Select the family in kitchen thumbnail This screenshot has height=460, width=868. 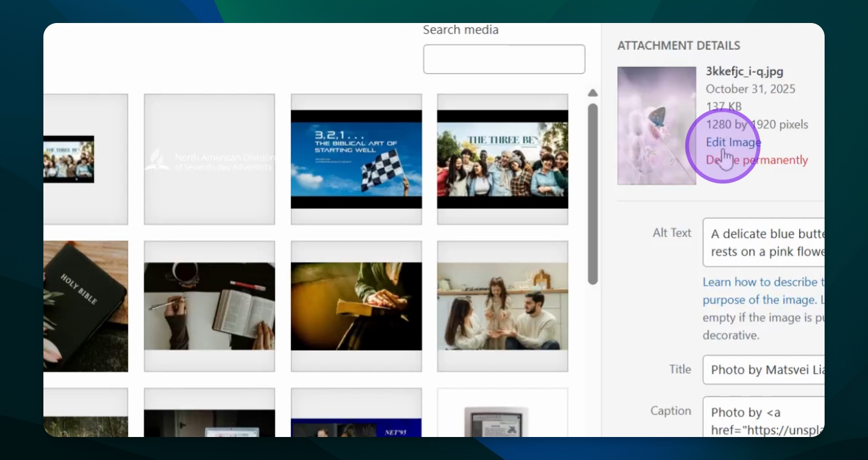[x=502, y=306]
